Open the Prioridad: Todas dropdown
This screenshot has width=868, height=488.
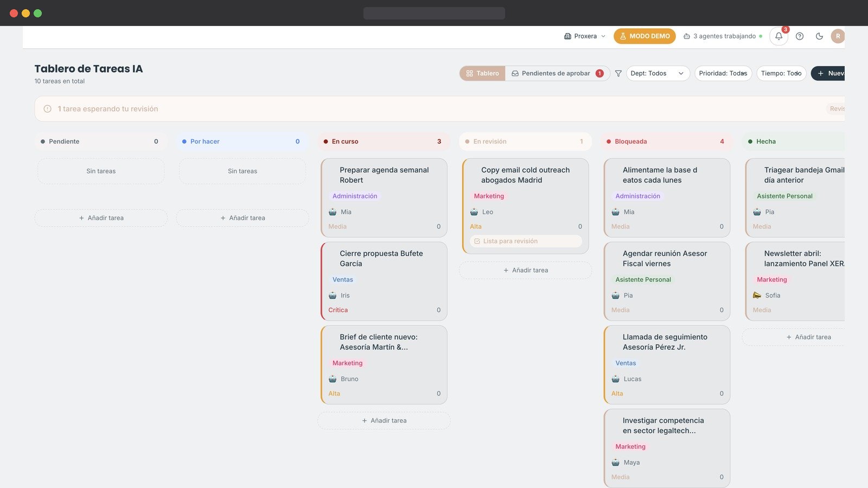coord(723,73)
